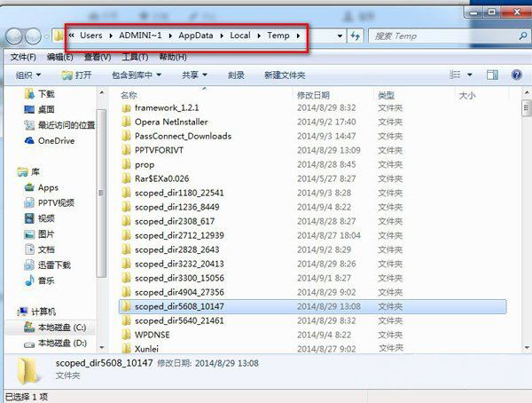Viewport: 532px width, 403px height.
Task: Expand the 共享 dropdown
Action: tap(194, 75)
